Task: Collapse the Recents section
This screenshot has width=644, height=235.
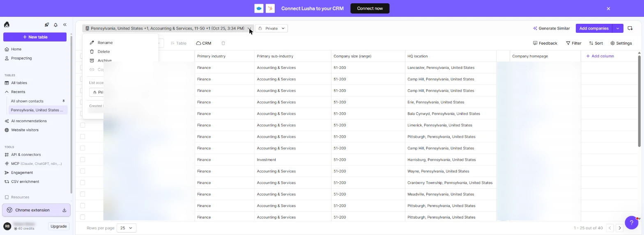Action: [x=7, y=92]
